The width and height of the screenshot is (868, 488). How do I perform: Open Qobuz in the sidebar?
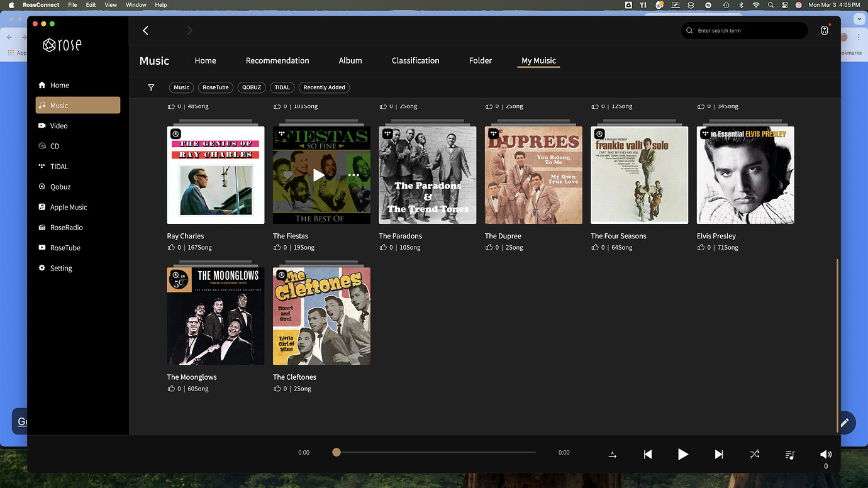[x=77, y=187]
